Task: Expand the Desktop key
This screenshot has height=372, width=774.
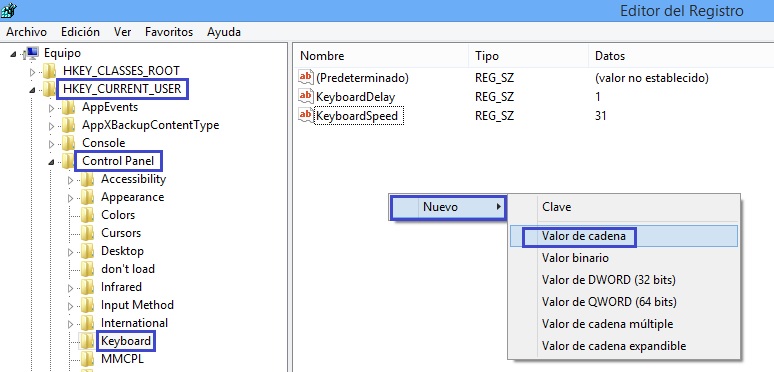Action: pyautogui.click(x=71, y=252)
